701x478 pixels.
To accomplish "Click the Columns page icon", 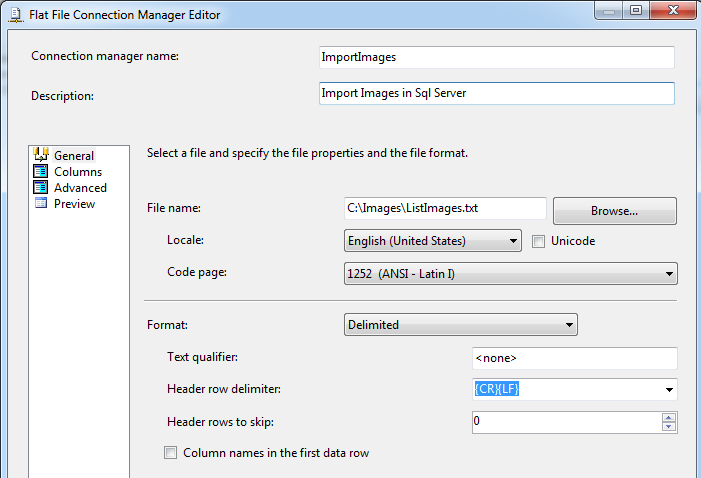I will pos(41,171).
